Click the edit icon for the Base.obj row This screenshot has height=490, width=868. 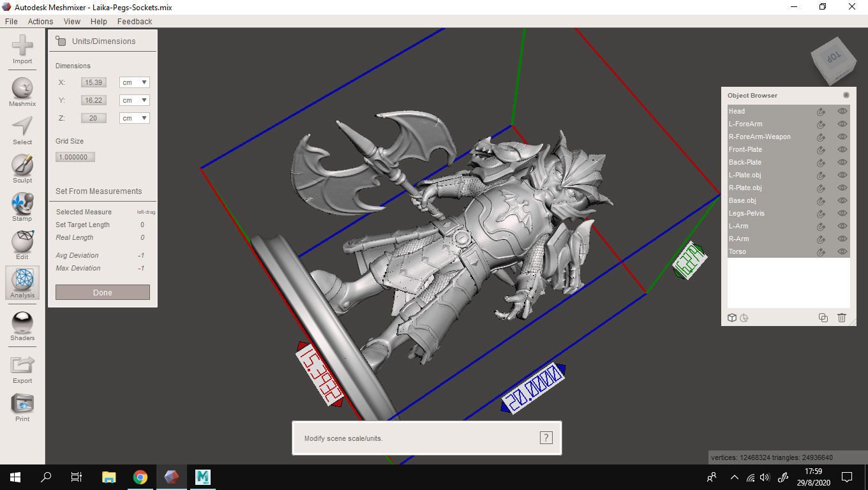click(x=821, y=200)
